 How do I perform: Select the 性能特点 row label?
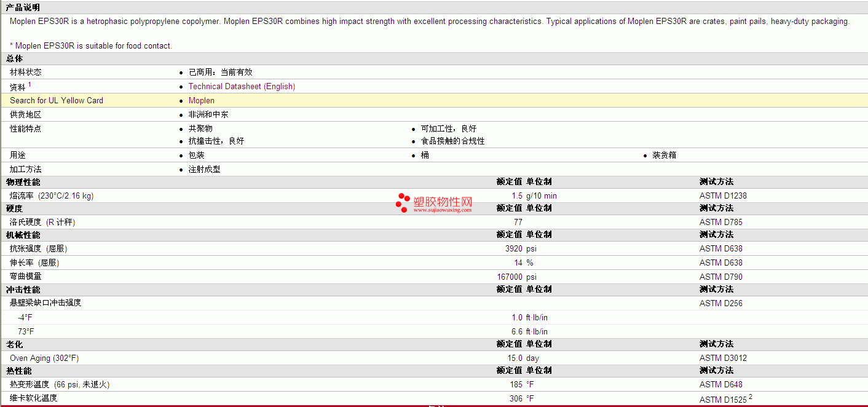click(26, 129)
